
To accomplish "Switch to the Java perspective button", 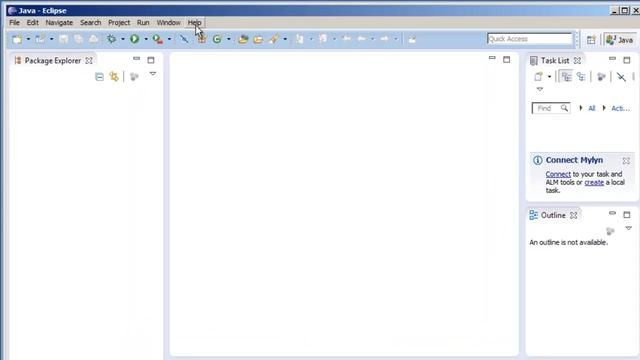I will [x=620, y=40].
